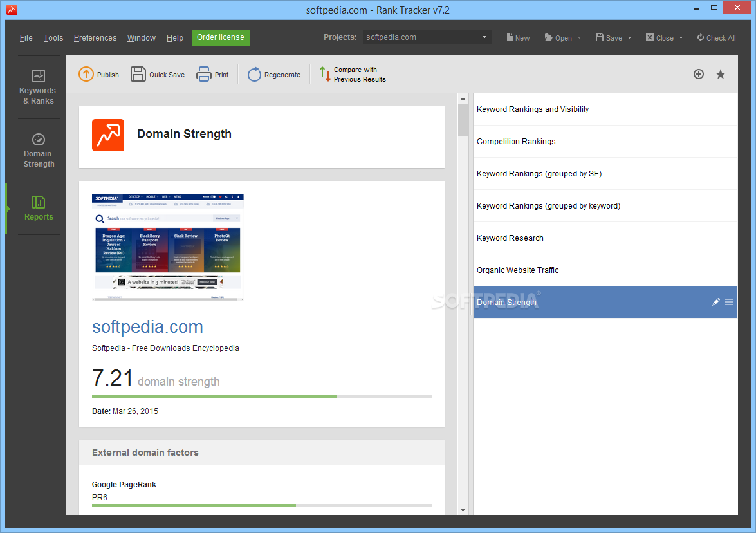Screen dimensions: 756x533
Task: Click the Open project button
Action: 558,37
